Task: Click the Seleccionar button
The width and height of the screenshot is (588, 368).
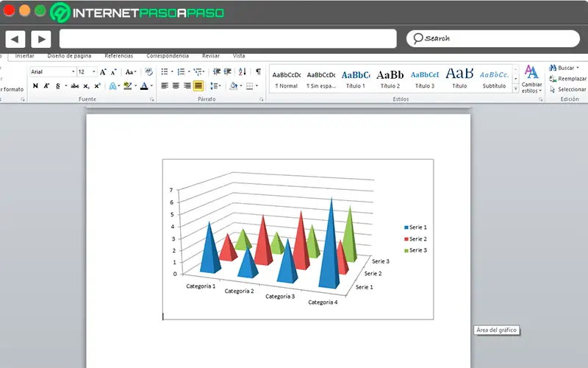Action: [567, 89]
